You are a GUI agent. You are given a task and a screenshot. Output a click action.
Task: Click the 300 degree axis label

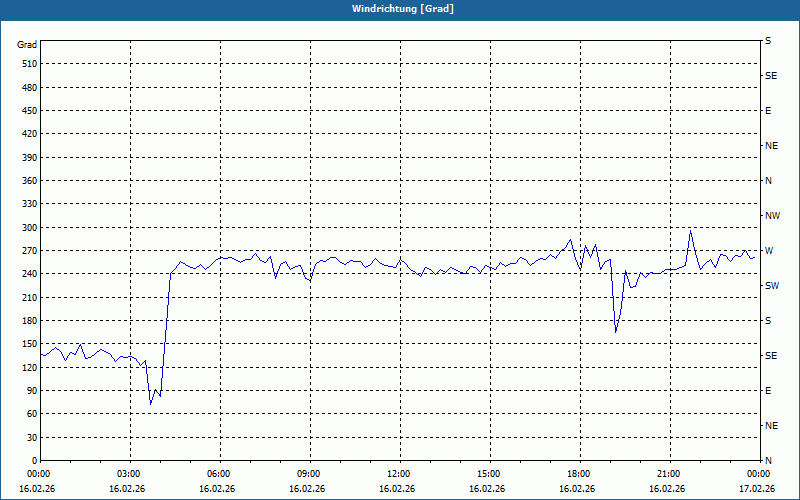coord(30,228)
